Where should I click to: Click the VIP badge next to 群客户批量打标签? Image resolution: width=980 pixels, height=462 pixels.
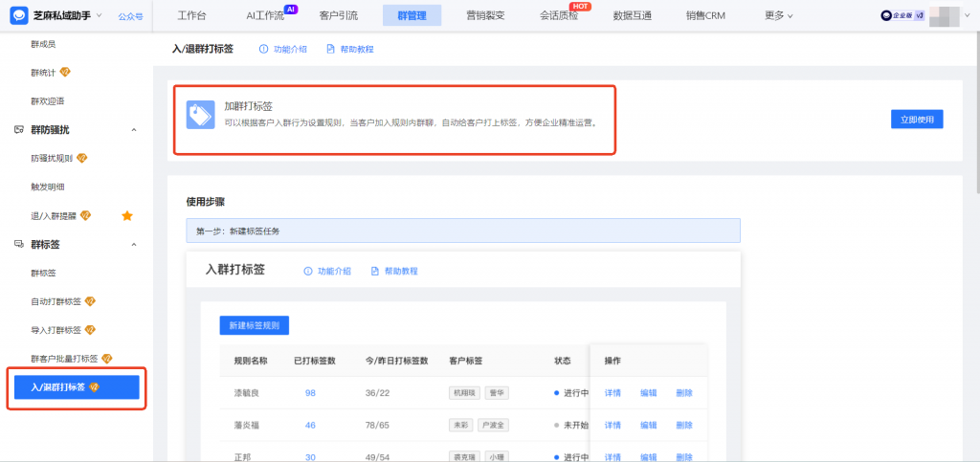tap(107, 359)
